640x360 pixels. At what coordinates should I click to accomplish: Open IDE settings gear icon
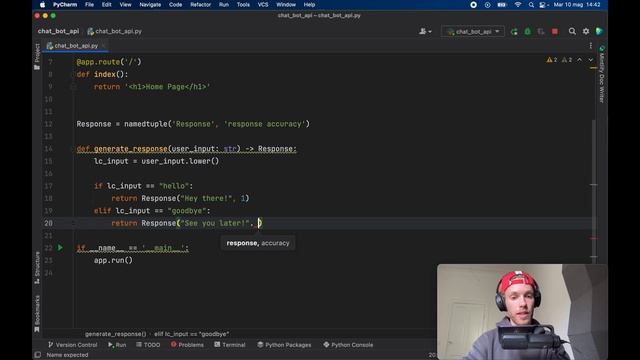click(586, 31)
